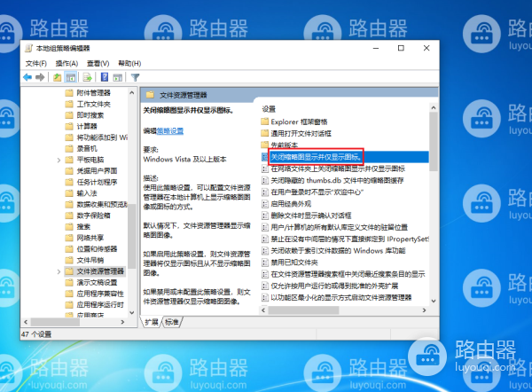Click the Filter funnel toolbar icon
The image size is (532, 392).
(136, 77)
